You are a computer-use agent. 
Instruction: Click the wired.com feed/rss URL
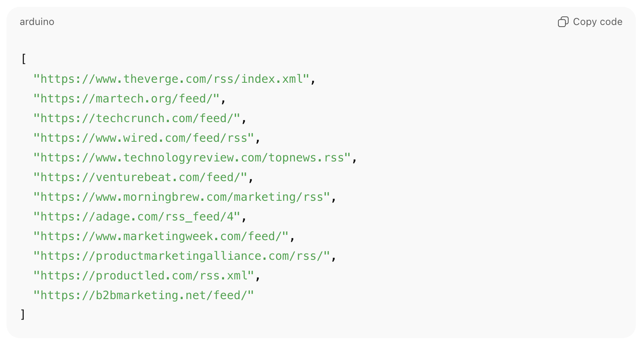click(x=144, y=138)
